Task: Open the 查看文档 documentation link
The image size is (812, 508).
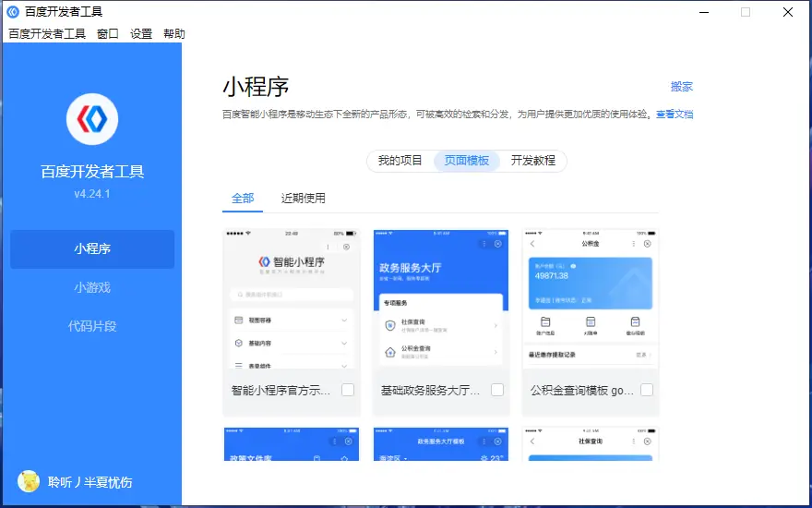Action: pyautogui.click(x=674, y=115)
